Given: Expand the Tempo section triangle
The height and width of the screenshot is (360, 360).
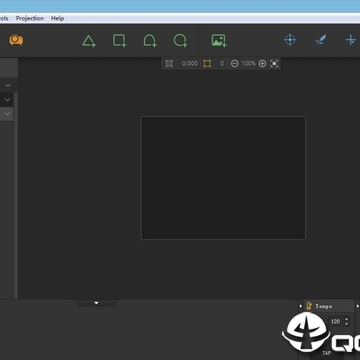Looking at the screenshot, I should pos(301,306).
